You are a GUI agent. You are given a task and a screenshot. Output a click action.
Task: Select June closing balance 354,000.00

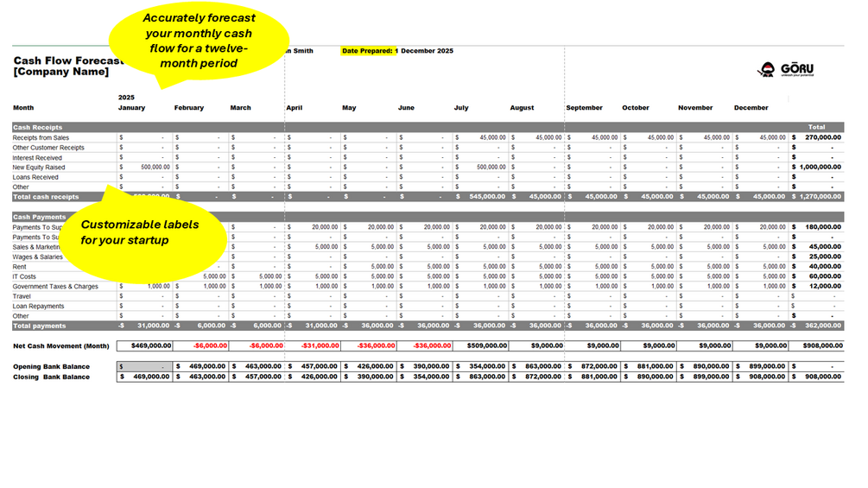(x=425, y=377)
